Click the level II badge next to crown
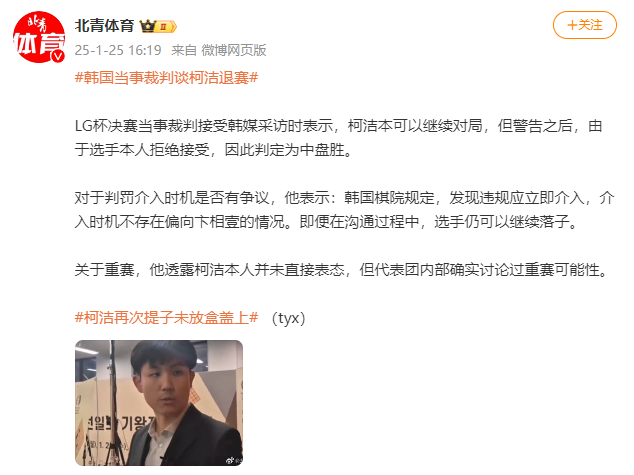Viewport: 634px width, 475px height. click(x=167, y=27)
